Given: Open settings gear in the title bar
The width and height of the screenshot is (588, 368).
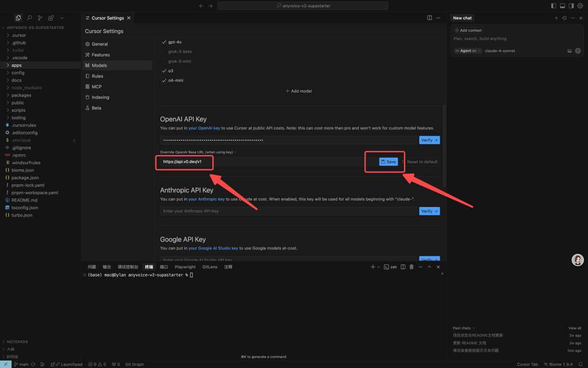Looking at the screenshot, I should click(x=580, y=6).
